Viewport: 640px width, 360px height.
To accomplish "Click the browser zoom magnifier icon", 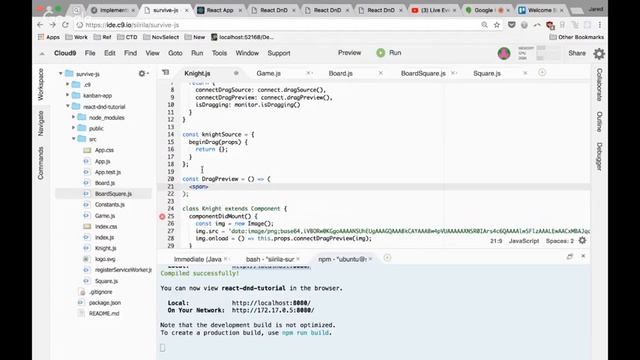I will point(484,25).
